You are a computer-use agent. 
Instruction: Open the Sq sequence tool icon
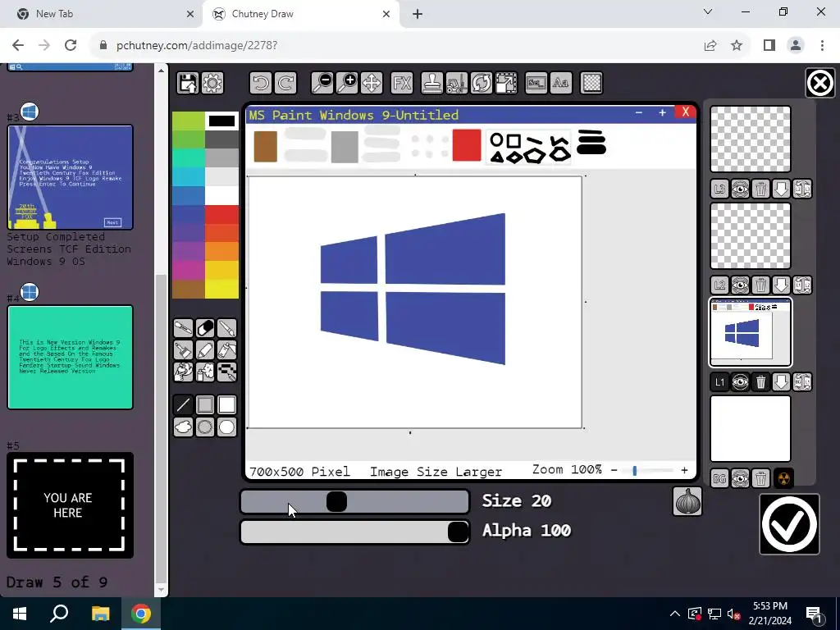(536, 83)
